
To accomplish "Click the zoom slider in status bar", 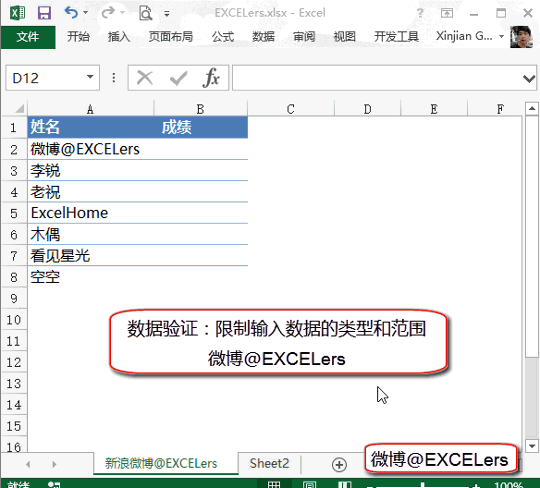I will (423, 486).
